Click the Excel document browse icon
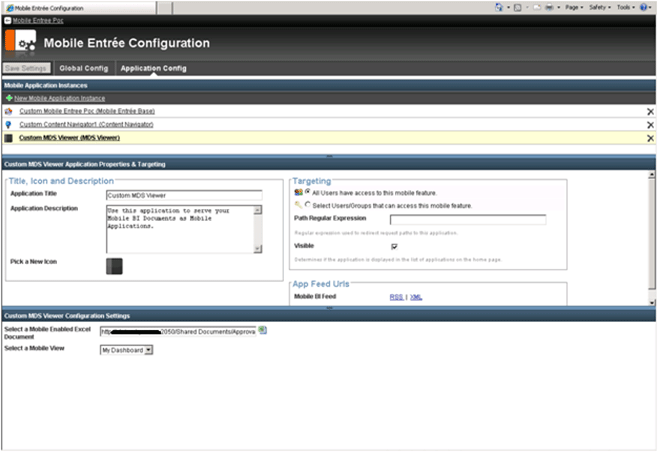This screenshot has height=452, width=658. [x=263, y=331]
